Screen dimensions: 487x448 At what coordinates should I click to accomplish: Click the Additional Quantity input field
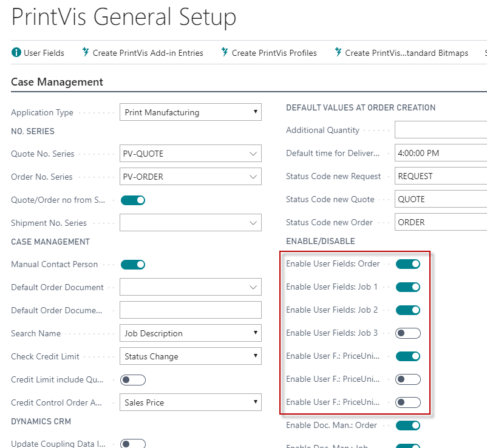point(441,130)
